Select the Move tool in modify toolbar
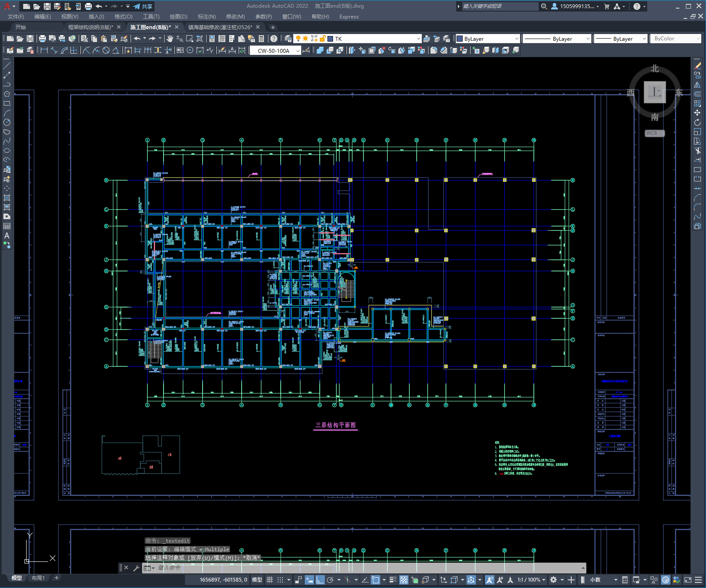 pyautogui.click(x=697, y=113)
